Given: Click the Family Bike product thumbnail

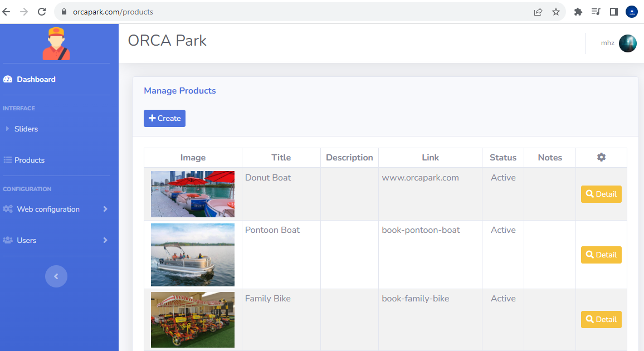Looking at the screenshot, I should pyautogui.click(x=193, y=320).
